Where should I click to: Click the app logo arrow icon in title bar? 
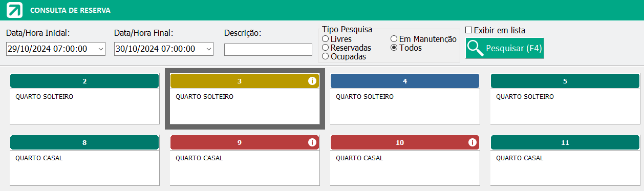14,10
